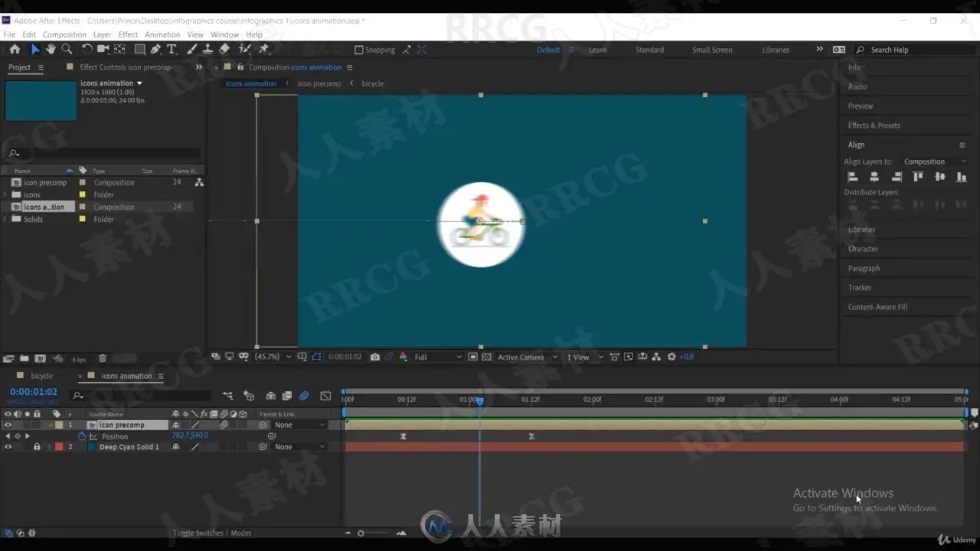The height and width of the screenshot is (551, 980).
Task: Open the Window menu
Action: click(x=224, y=34)
